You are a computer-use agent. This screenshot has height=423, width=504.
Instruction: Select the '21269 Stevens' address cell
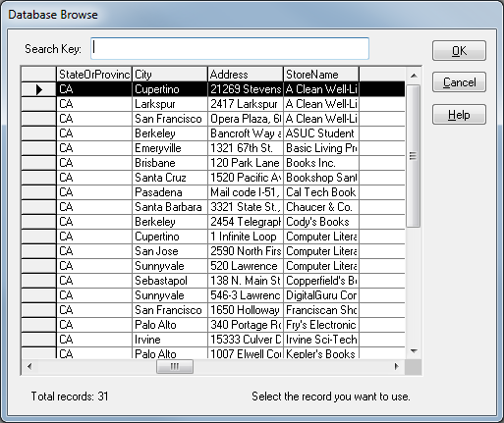[246, 89]
